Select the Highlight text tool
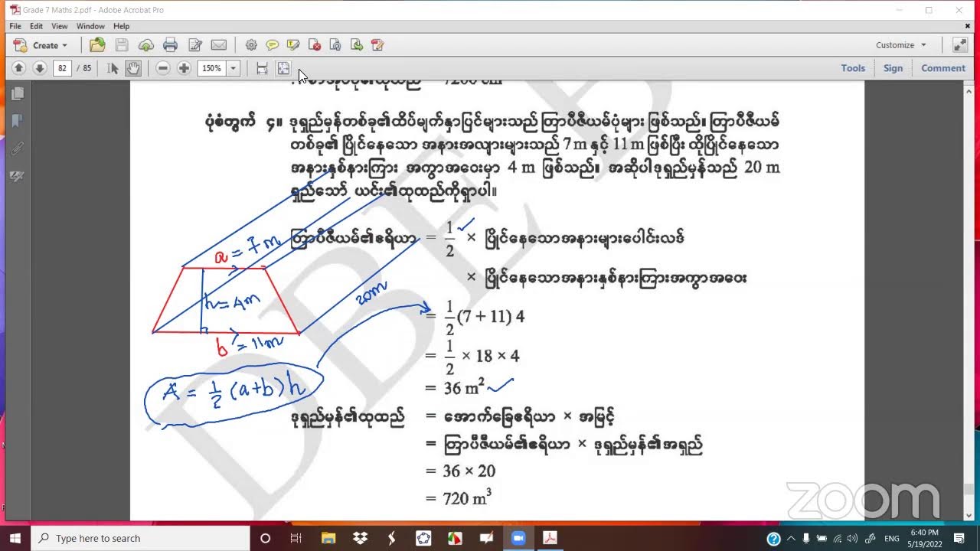980x551 pixels. pos(293,45)
